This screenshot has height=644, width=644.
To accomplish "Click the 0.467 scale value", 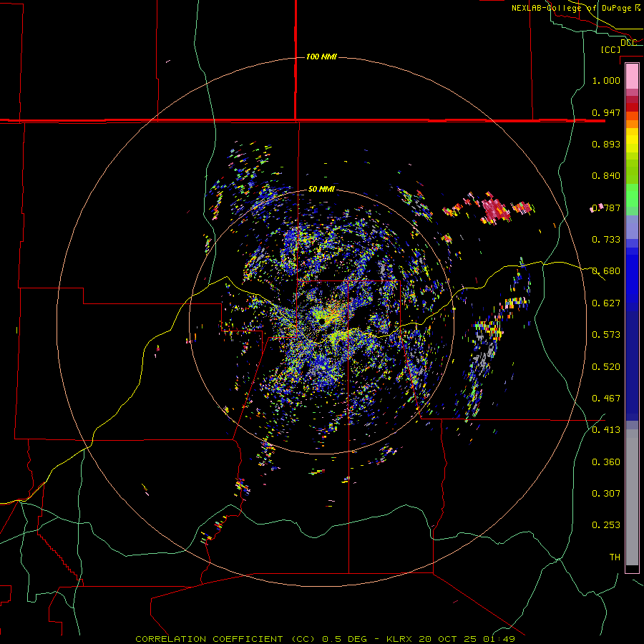I will 606,398.
